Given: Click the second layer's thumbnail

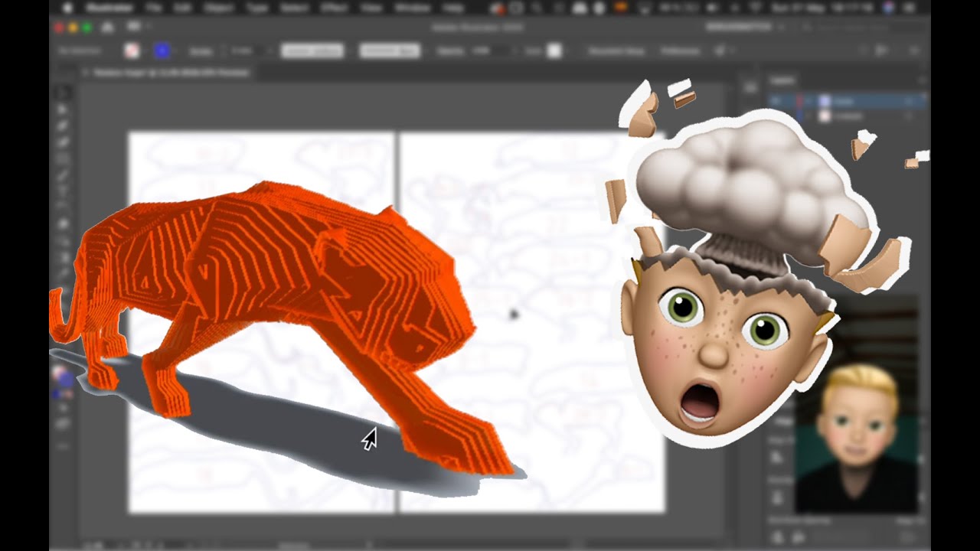Looking at the screenshot, I should point(825,116).
